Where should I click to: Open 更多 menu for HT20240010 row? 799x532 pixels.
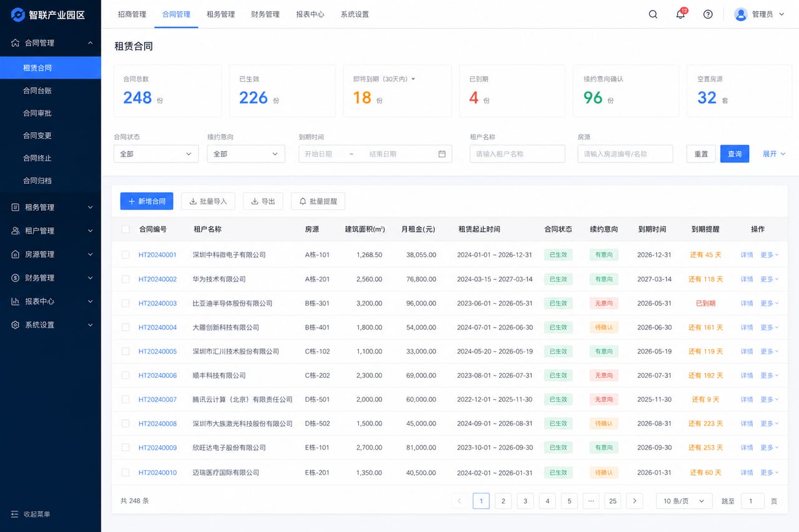click(770, 473)
